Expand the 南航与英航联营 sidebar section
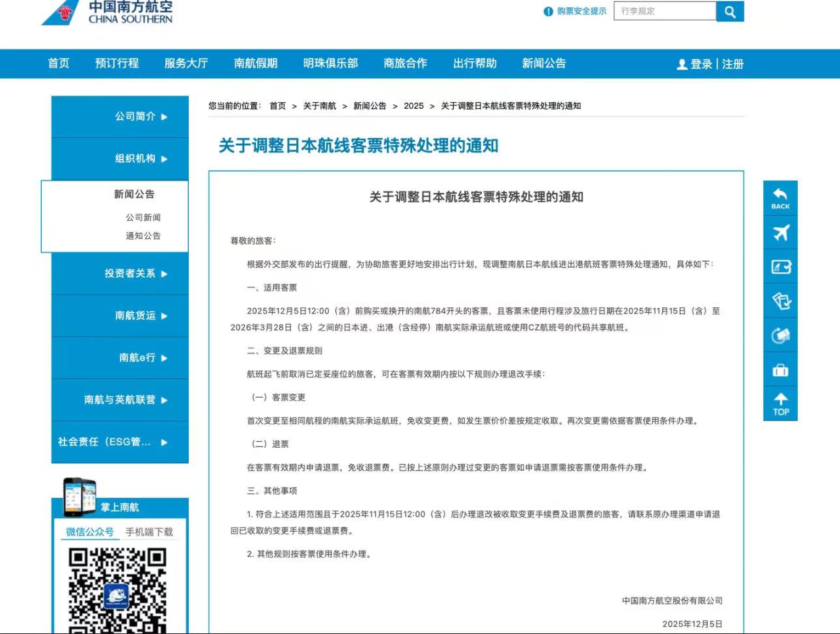 tap(126, 400)
